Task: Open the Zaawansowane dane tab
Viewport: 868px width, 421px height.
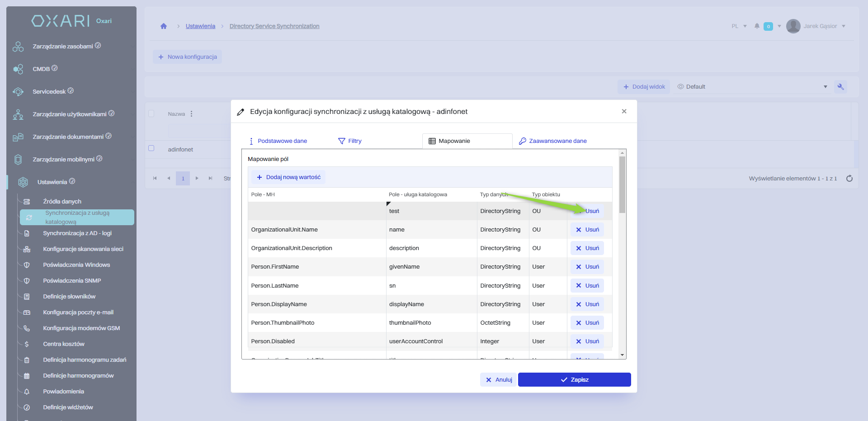Action: (553, 141)
